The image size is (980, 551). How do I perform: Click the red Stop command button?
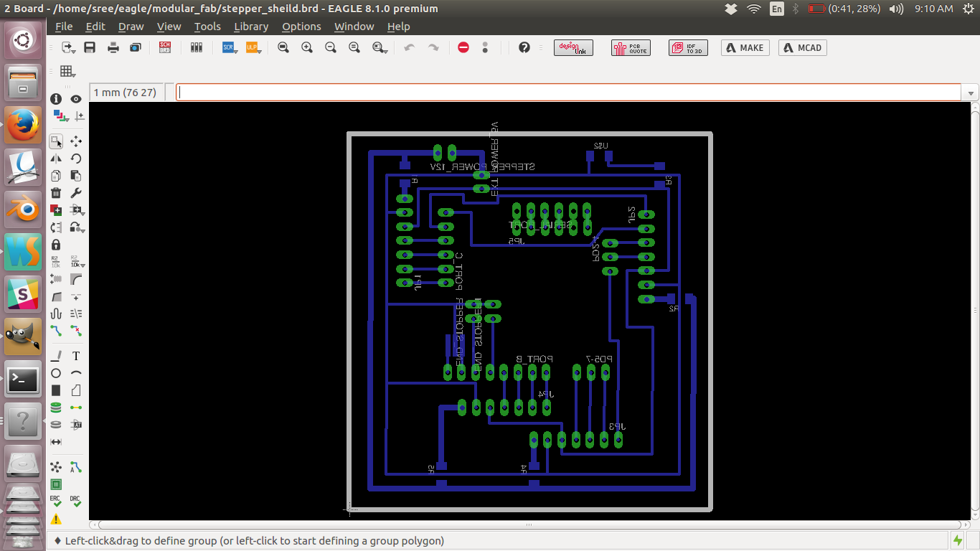(463, 47)
